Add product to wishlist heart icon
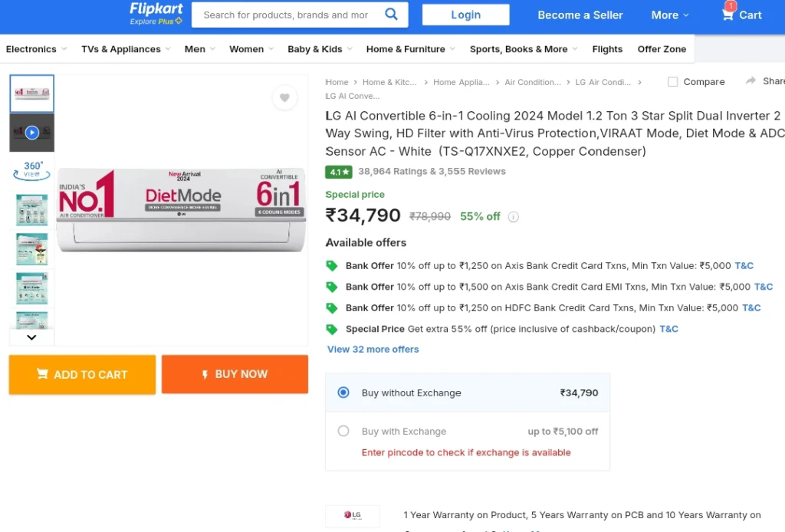The image size is (785, 532). click(x=284, y=97)
